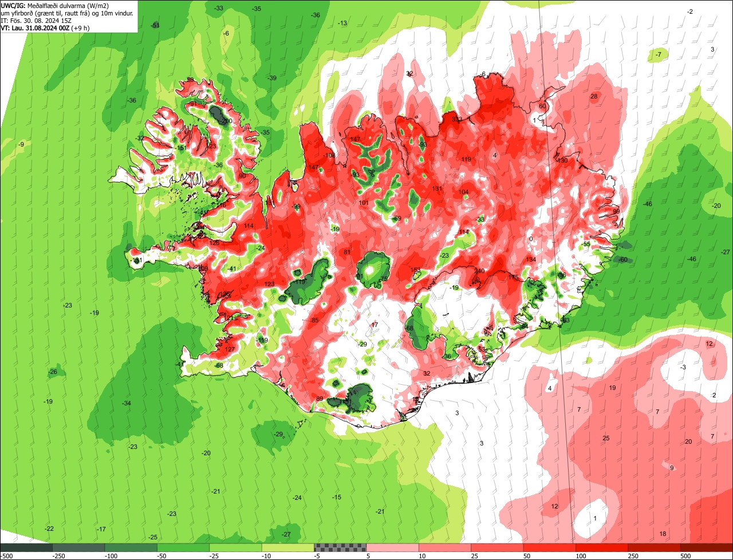Viewport: 733px width, 560px height.
Task: Select legend swatch between -500 and -250
Action: 26,547
